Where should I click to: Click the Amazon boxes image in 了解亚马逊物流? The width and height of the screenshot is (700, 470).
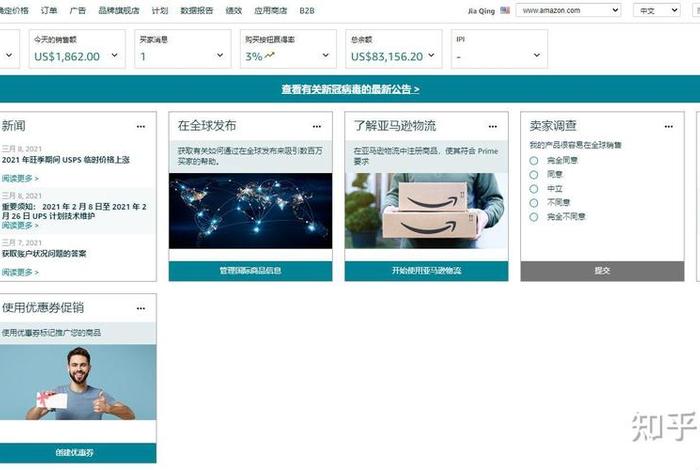pos(426,211)
